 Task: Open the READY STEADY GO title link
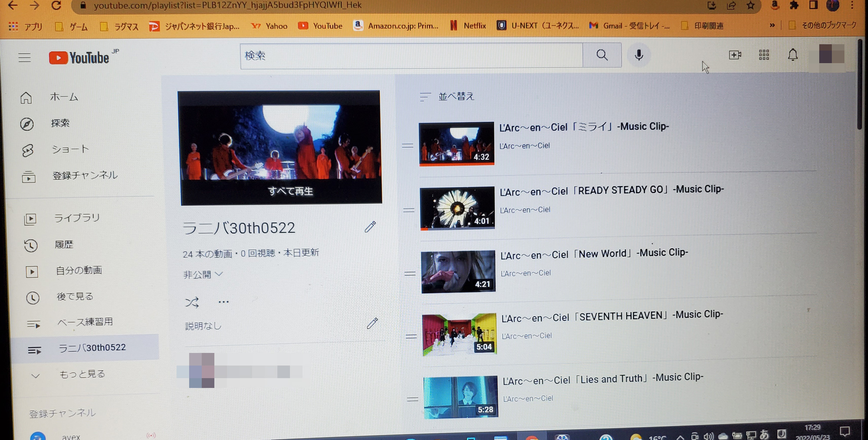pos(612,190)
